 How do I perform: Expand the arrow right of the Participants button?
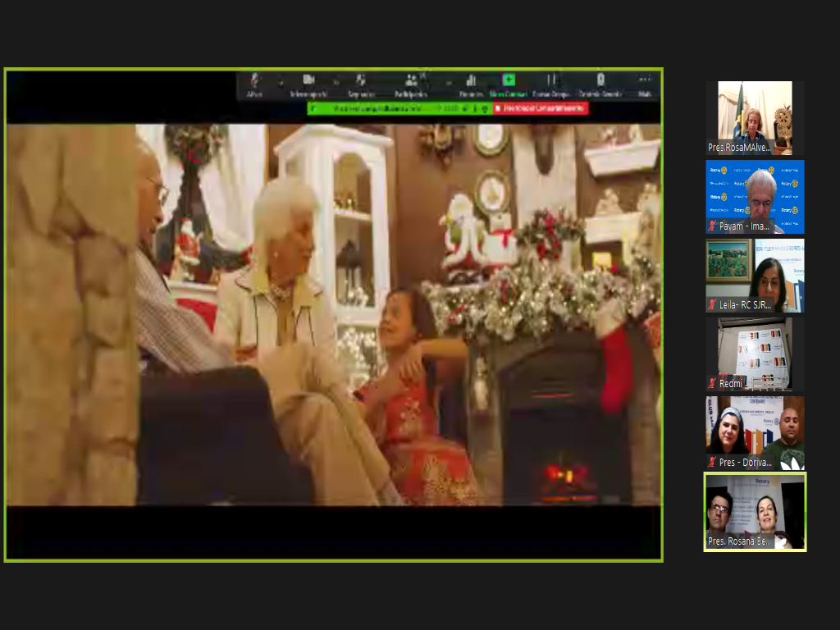coord(448,82)
